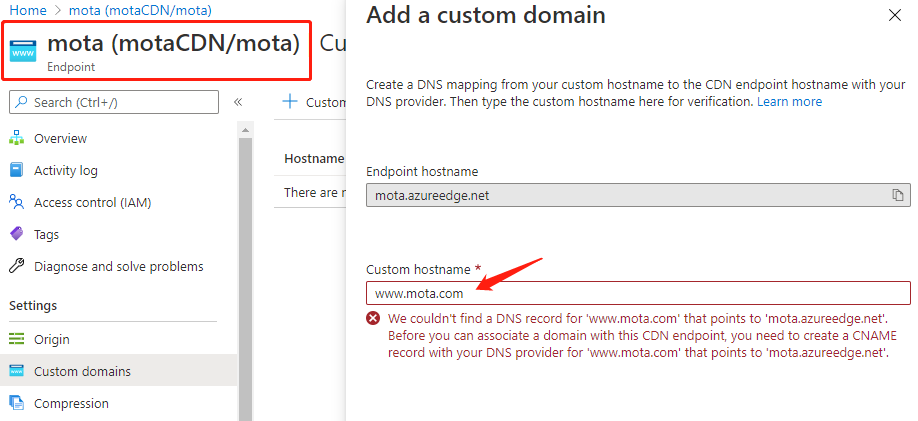Click the Origin icon in Settings
Screen dimensions: 918x421
(17, 339)
